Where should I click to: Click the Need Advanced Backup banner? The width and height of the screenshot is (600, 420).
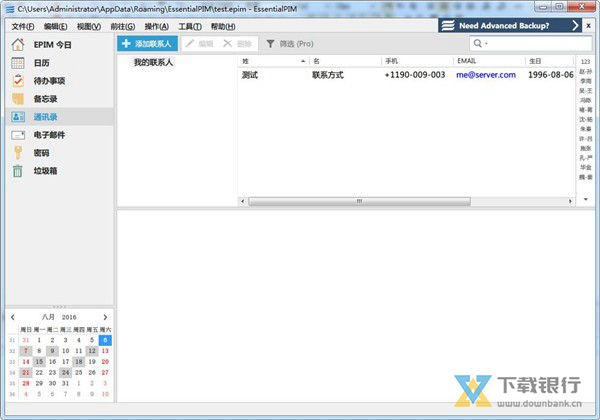[x=510, y=26]
